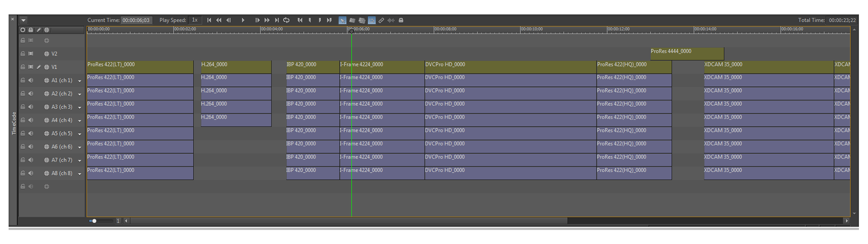Go to the mark-in point

300,20
